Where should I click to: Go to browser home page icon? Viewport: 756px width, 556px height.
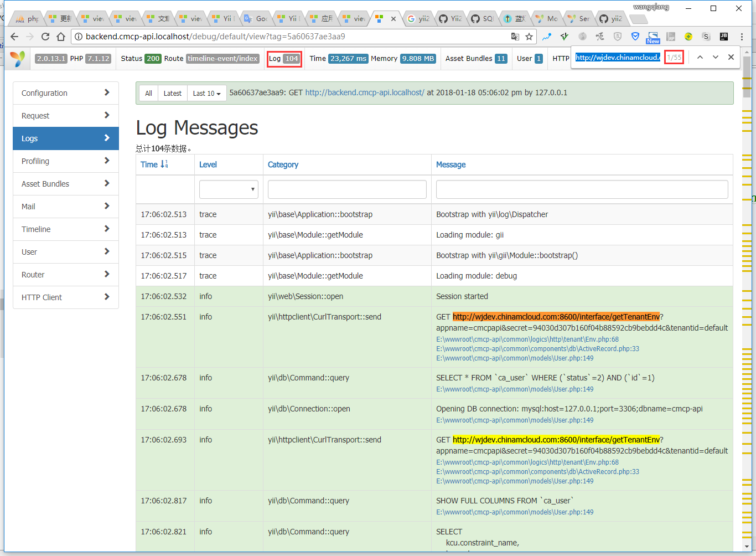pos(61,37)
